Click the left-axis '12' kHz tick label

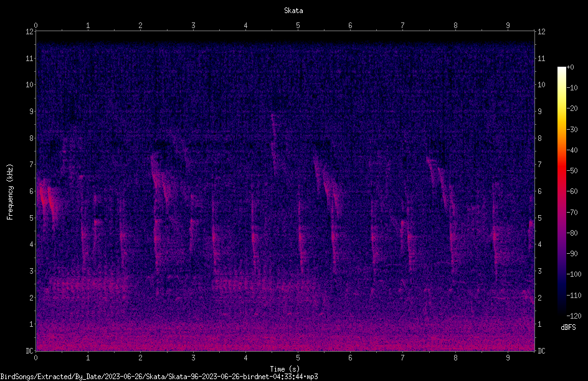(30, 32)
